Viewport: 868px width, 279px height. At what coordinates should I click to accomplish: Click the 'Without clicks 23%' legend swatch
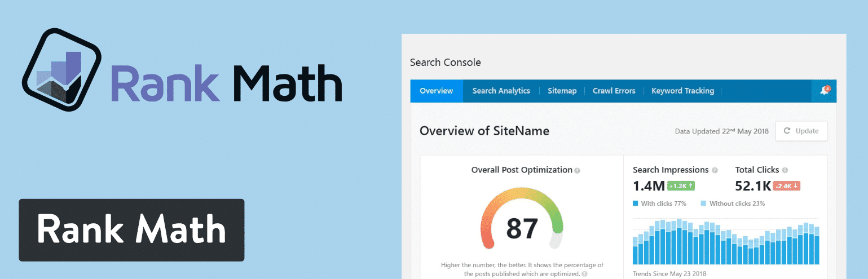703,203
